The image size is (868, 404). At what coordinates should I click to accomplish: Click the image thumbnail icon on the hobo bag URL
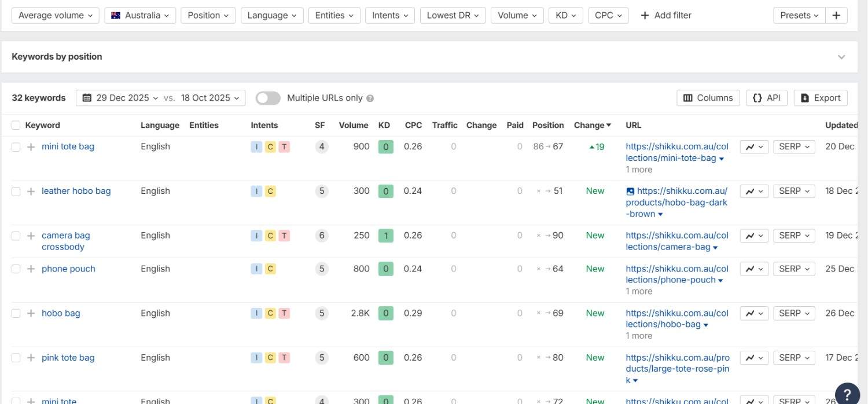(x=630, y=190)
